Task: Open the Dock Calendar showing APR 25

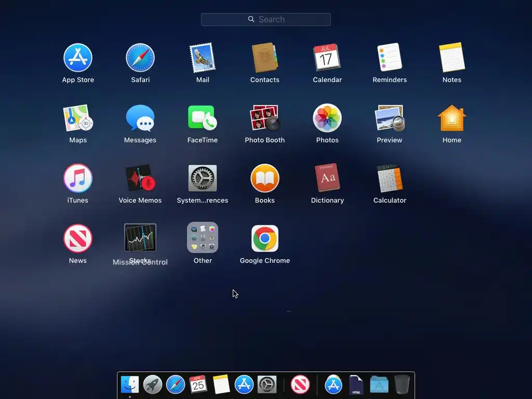Action: click(198, 384)
